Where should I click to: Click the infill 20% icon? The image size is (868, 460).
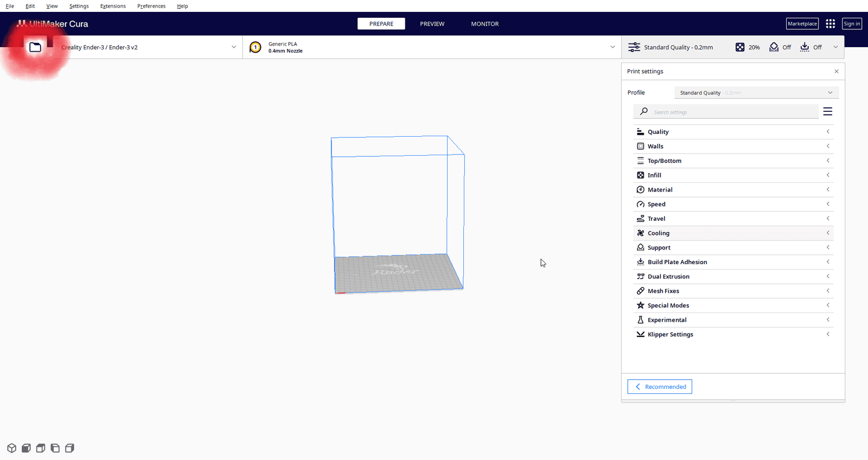tap(740, 47)
